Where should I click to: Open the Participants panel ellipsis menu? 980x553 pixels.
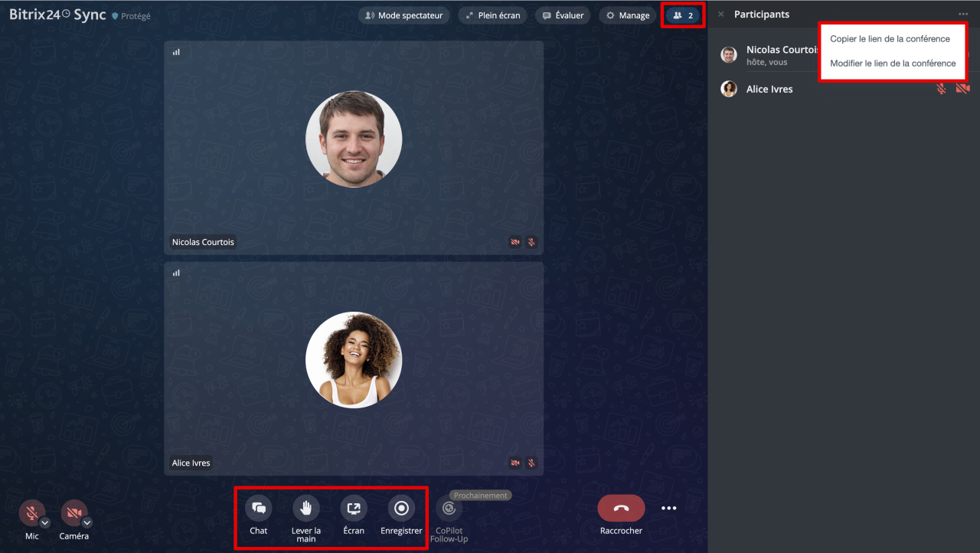(x=962, y=15)
